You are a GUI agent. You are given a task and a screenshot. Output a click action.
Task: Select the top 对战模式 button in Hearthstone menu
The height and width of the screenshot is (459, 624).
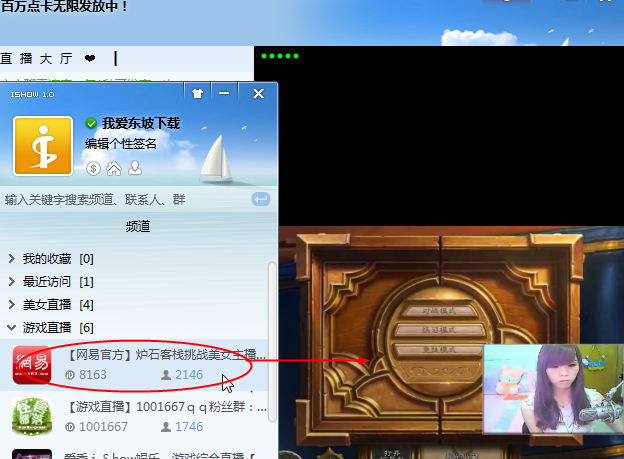[439, 311]
